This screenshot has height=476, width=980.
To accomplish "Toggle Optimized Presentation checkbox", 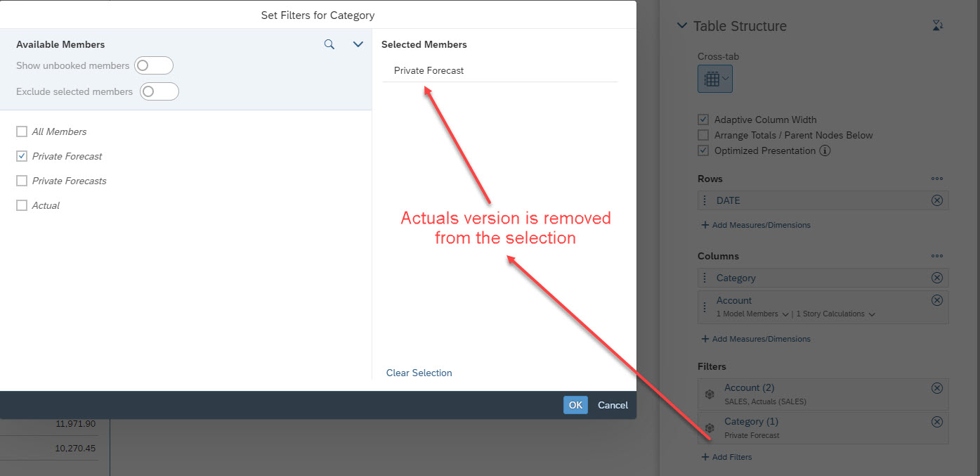I will pyautogui.click(x=703, y=150).
